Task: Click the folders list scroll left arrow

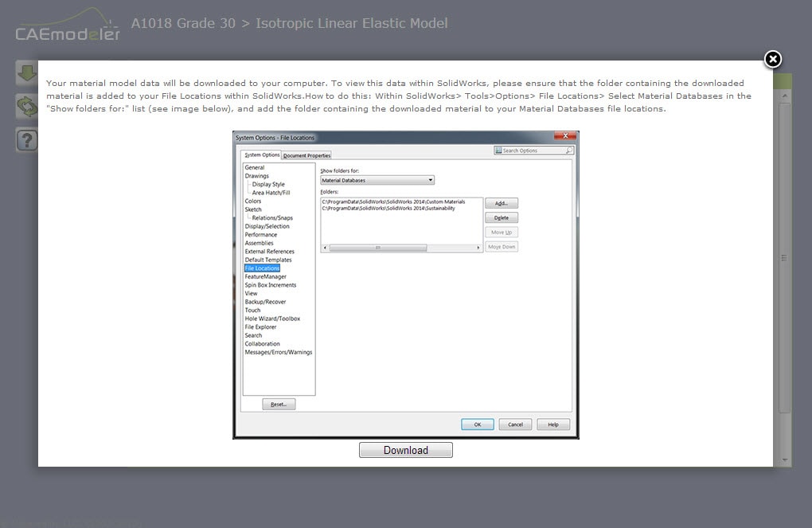Action: point(325,248)
